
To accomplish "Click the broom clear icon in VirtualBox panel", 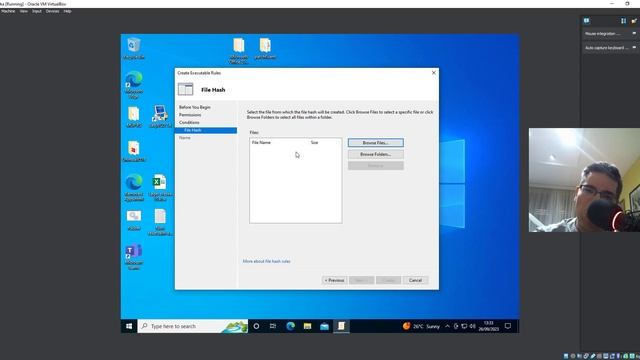I will coord(634,21).
